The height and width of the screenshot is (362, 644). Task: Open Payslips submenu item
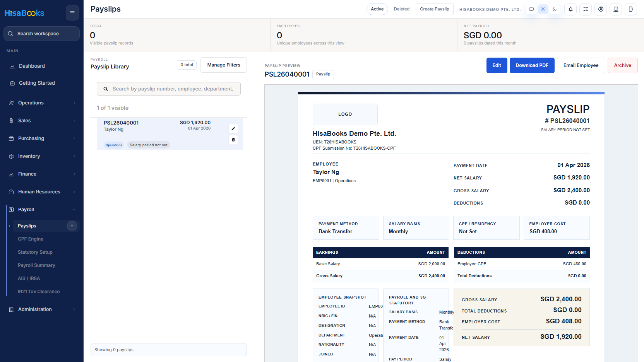[x=27, y=226]
